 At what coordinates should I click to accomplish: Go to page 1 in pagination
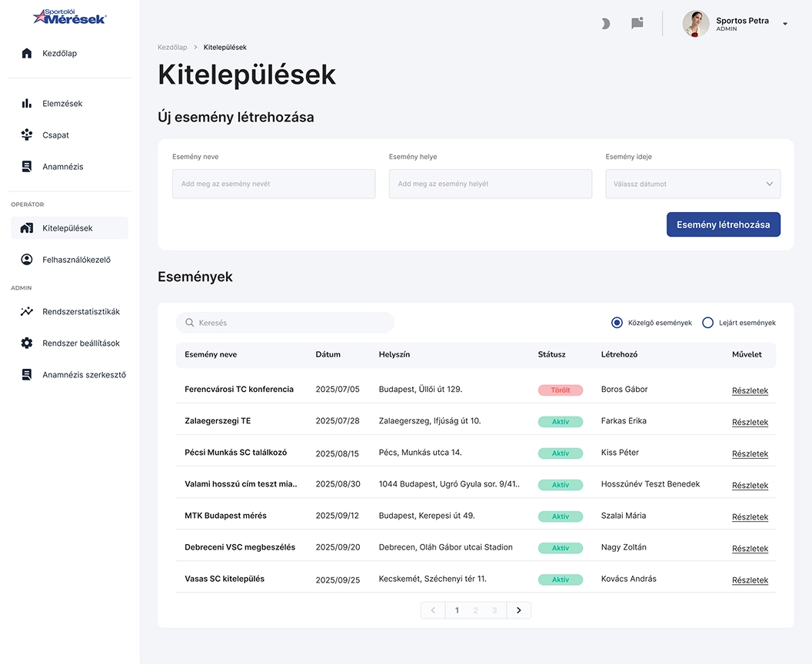coord(457,611)
